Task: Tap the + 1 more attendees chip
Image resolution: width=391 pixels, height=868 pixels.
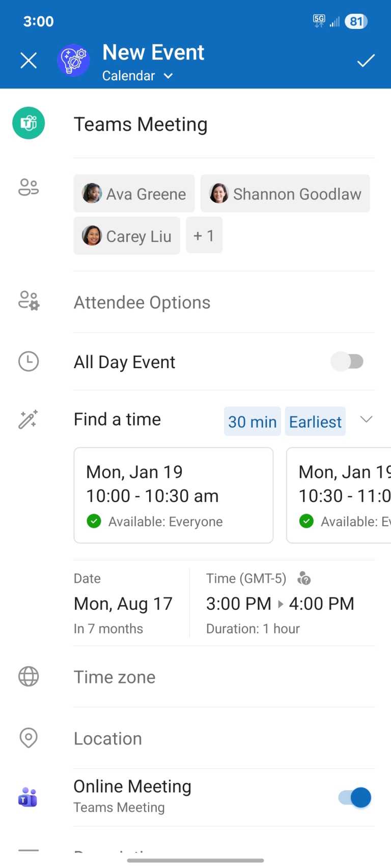Action: [204, 235]
